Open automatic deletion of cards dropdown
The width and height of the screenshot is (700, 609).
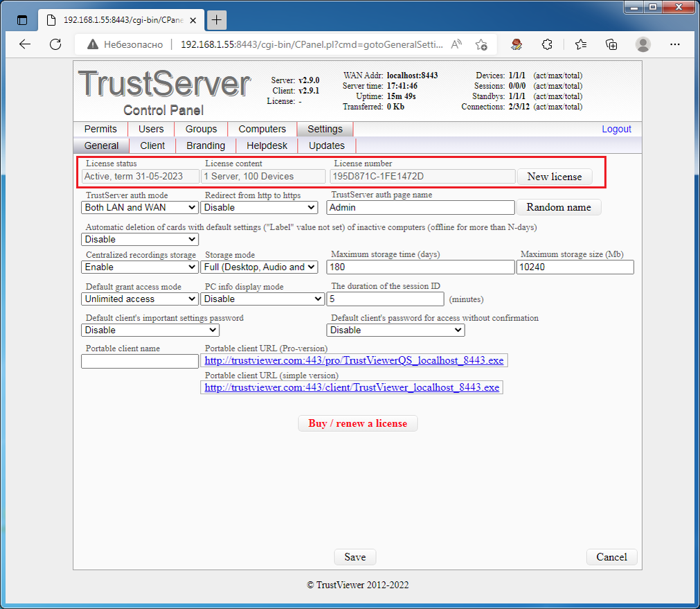pyautogui.click(x=140, y=240)
